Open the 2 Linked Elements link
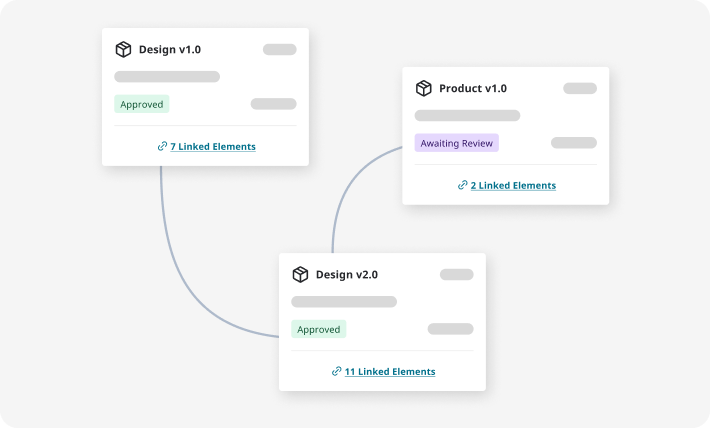 click(x=513, y=185)
